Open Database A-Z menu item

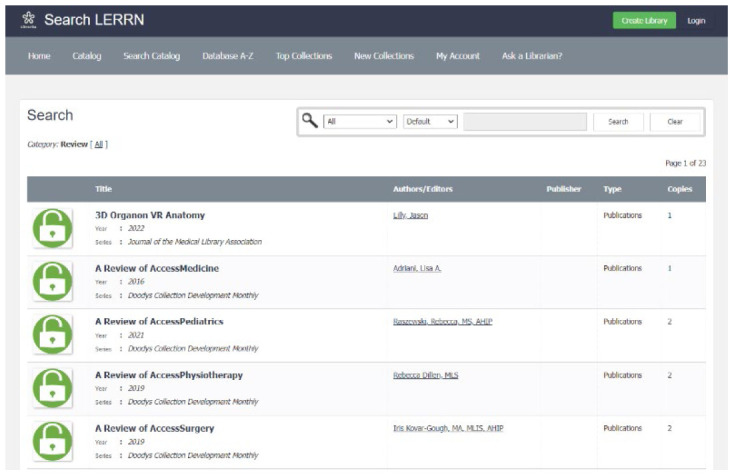[x=228, y=56]
